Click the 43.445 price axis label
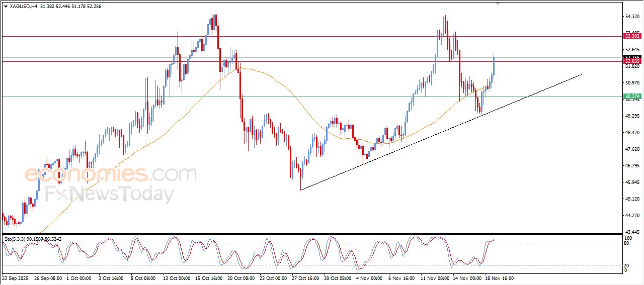This screenshot has height=285, width=644. [632, 232]
